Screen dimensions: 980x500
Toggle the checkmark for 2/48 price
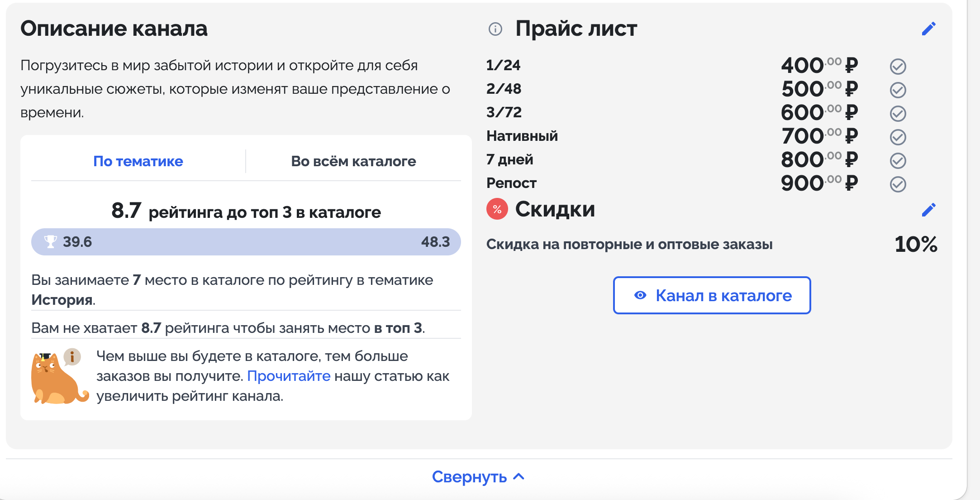coord(898,90)
